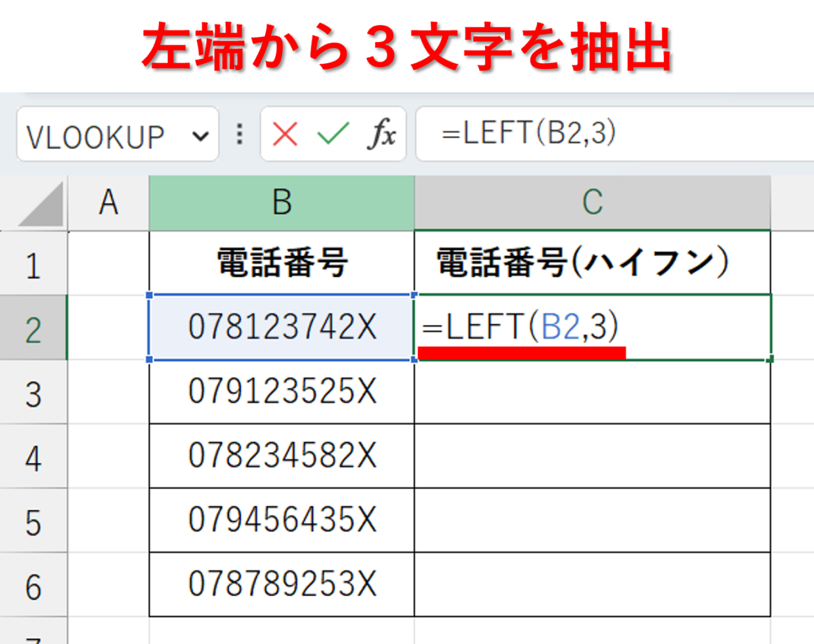Confirm formula with the green checkmark

pyautogui.click(x=333, y=135)
